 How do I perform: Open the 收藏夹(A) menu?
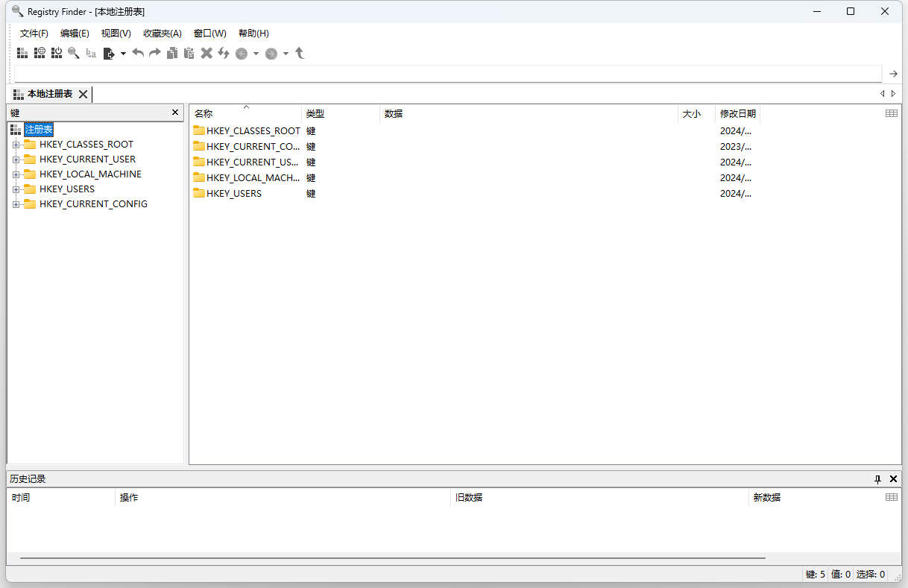click(x=163, y=34)
